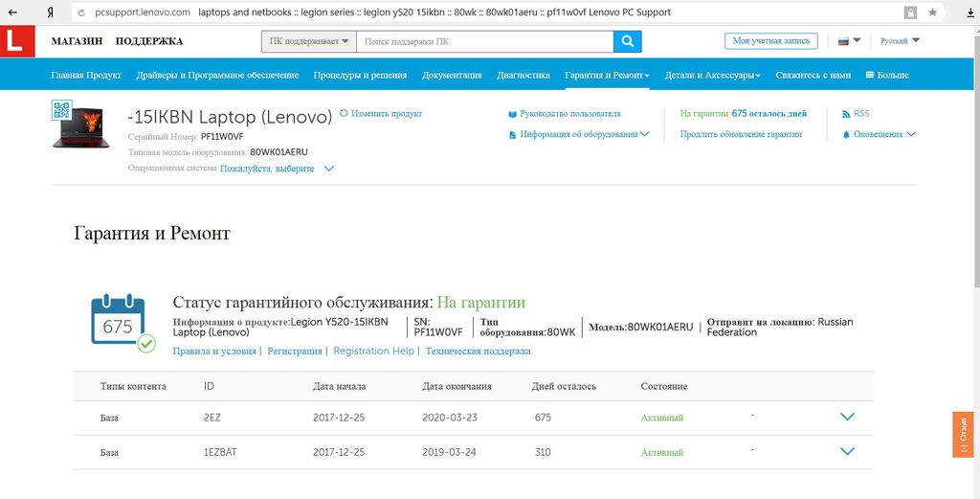
Task: Click the lock icon in address bar
Action: click(x=910, y=12)
